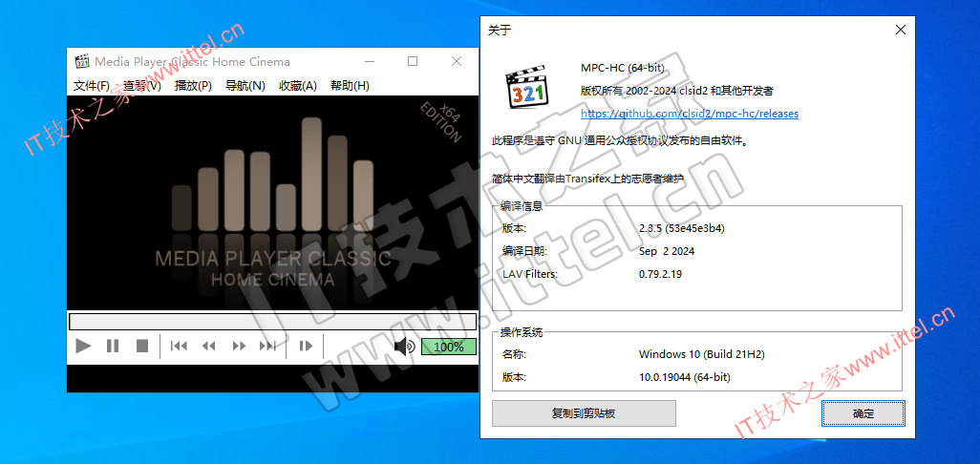Screen dimensions: 980x464
Task: Mute audio using the speaker icon
Action: 404,346
